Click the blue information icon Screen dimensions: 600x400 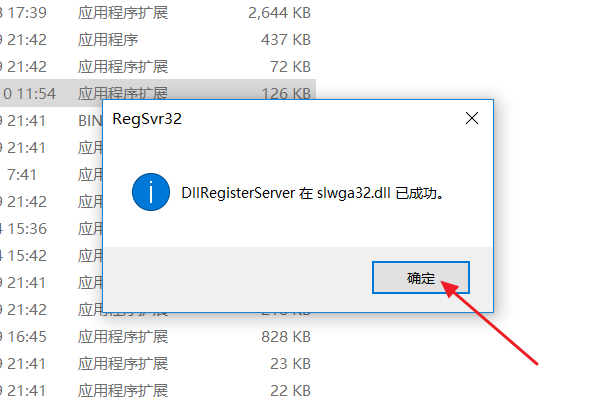(x=151, y=192)
